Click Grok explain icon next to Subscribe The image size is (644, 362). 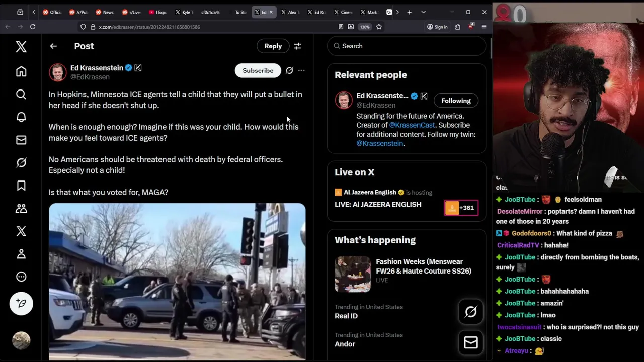[289, 71]
